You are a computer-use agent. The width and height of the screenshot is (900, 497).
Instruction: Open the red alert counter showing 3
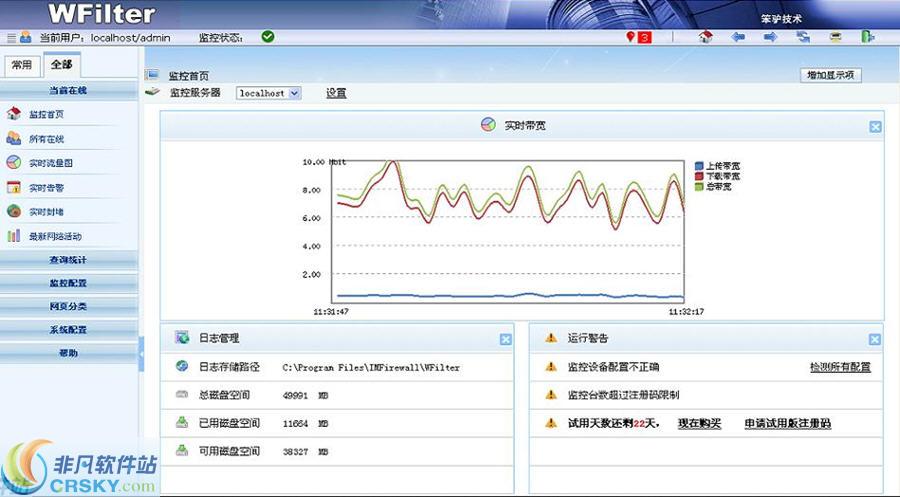tap(645, 37)
